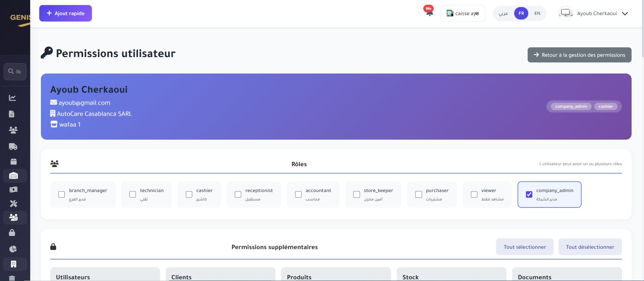This screenshot has width=644, height=281.
Task: Select the FR language option
Action: (x=521, y=13)
